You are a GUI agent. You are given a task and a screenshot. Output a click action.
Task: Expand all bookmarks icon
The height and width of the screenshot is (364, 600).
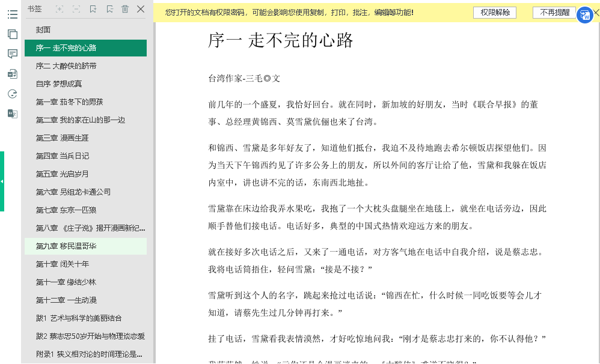pyautogui.click(x=60, y=9)
